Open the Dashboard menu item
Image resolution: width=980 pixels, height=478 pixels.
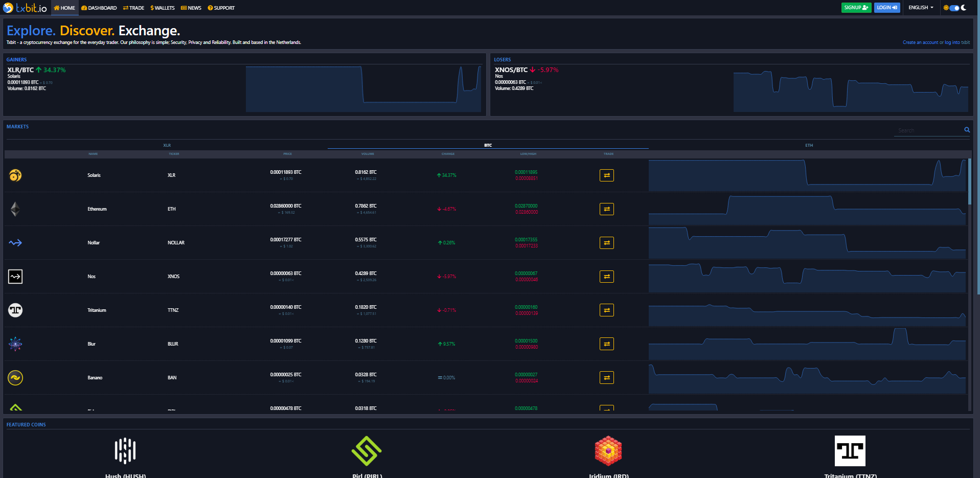99,8
